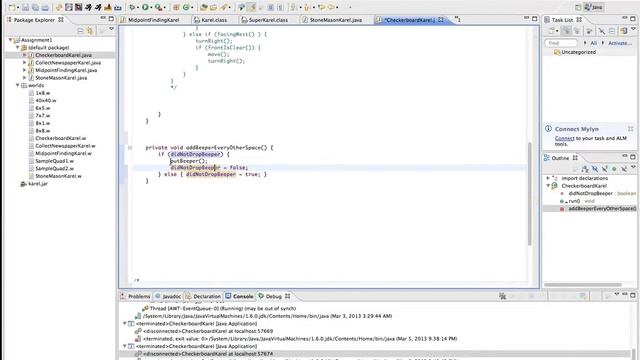Toggle Hide Fields in Outline view
The image size is (640, 360).
(x=595, y=169)
